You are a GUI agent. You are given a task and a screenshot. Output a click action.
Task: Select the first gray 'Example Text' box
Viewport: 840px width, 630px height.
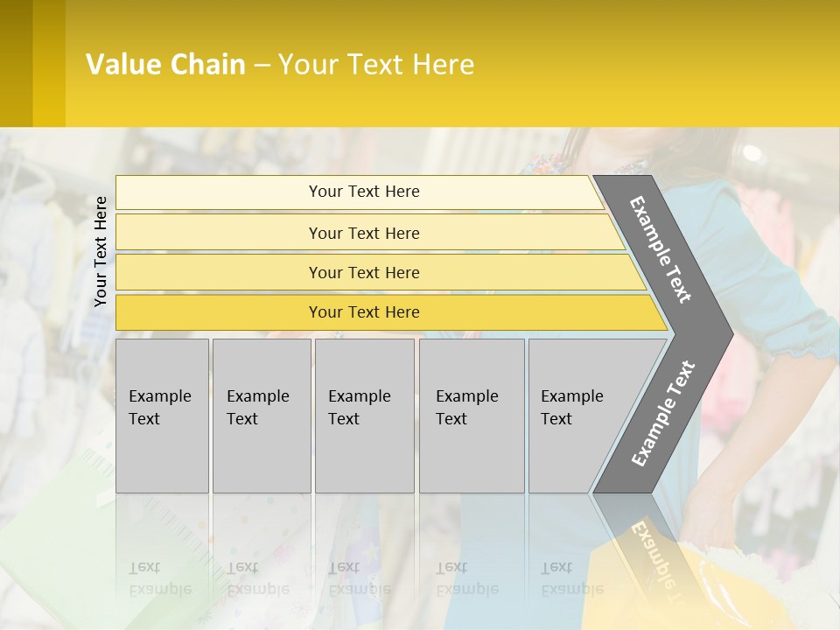click(162, 416)
